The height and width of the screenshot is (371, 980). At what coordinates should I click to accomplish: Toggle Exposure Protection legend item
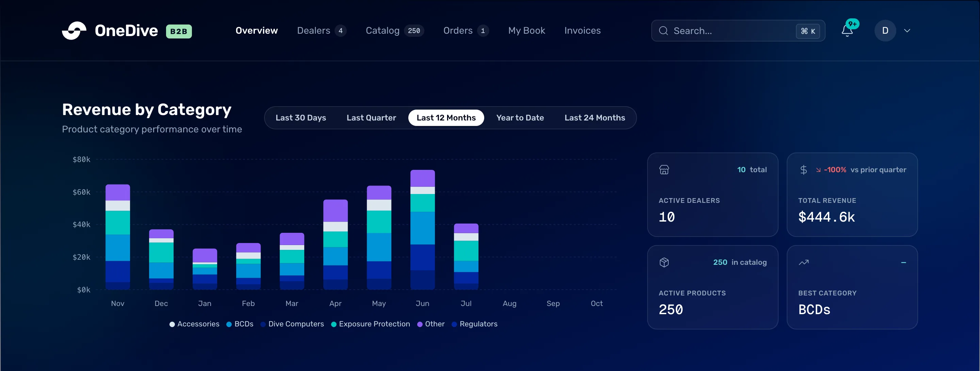coord(370,324)
